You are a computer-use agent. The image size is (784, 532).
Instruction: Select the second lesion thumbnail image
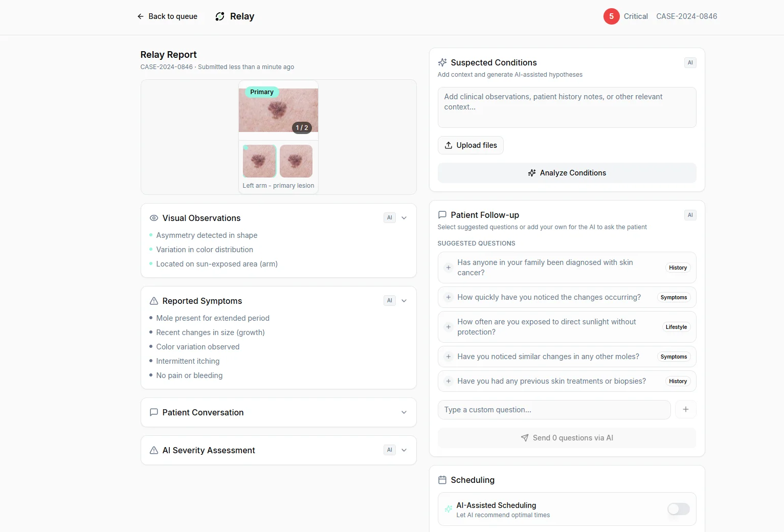coord(296,161)
